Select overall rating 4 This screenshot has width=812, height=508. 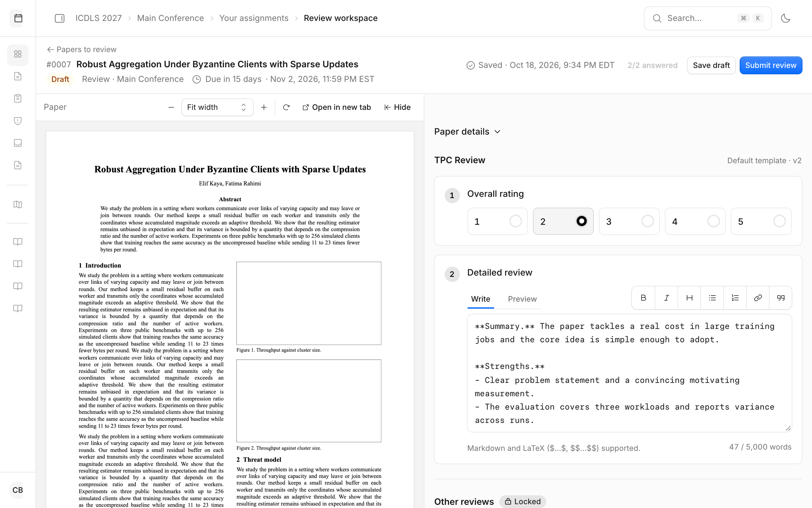coord(695,221)
